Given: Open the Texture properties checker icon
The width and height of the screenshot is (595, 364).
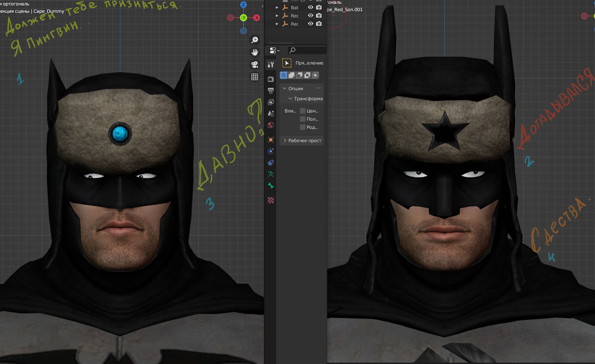Looking at the screenshot, I should 271,200.
